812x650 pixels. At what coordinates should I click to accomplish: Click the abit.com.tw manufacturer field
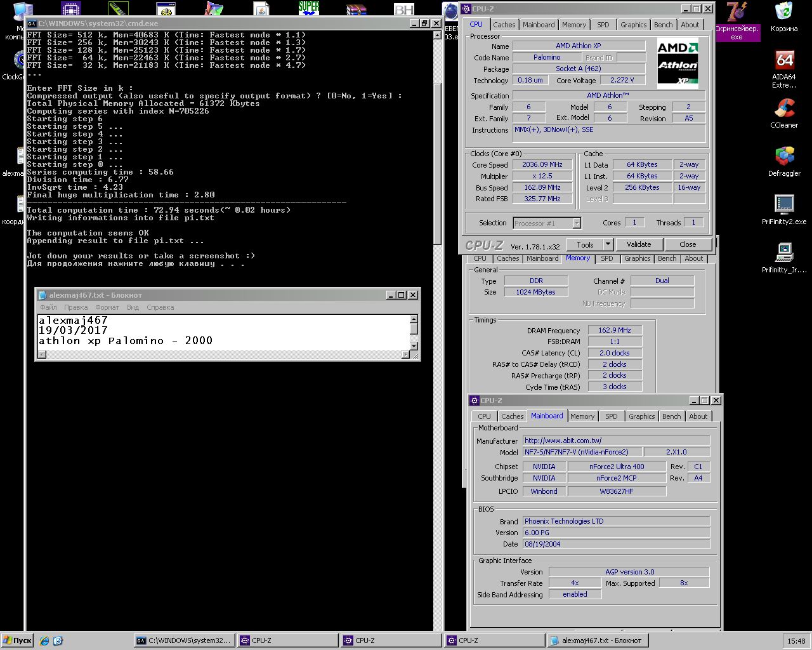[x=616, y=441]
